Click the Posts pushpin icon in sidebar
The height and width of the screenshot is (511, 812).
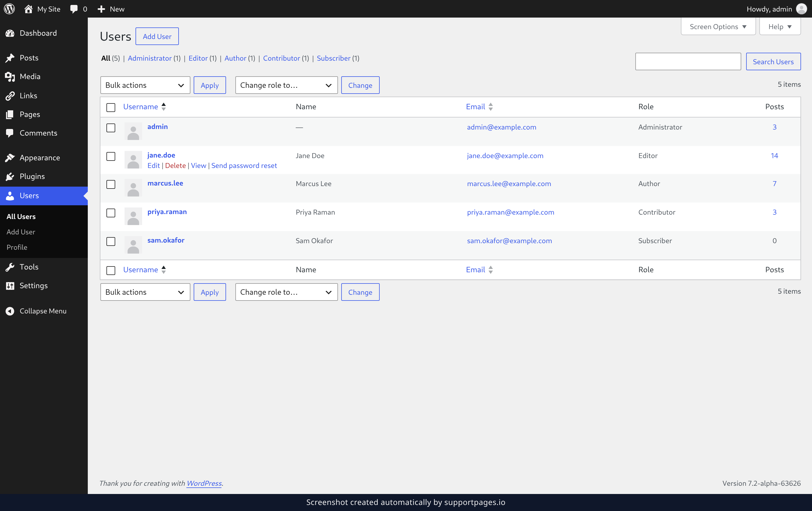click(x=10, y=58)
